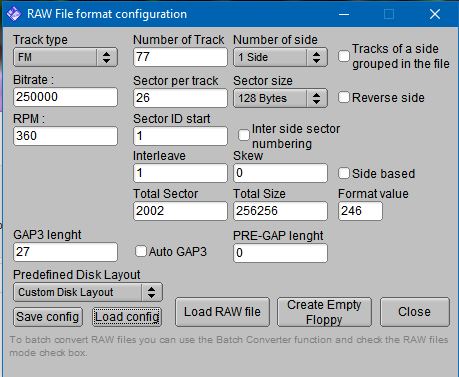This screenshot has width=459, height=377.
Task: Focus the PRE-GAP lenght field
Action: pos(280,253)
